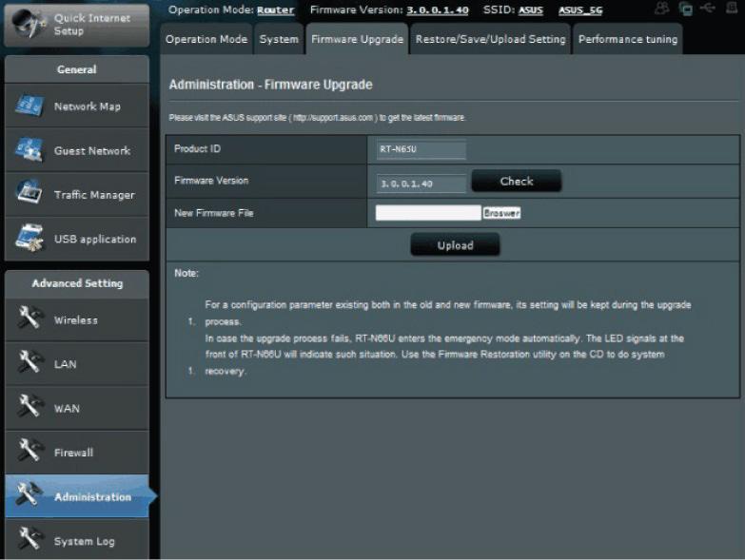Image resolution: width=745 pixels, height=560 pixels.
Task: Click the Note: label
Action: pos(186,273)
